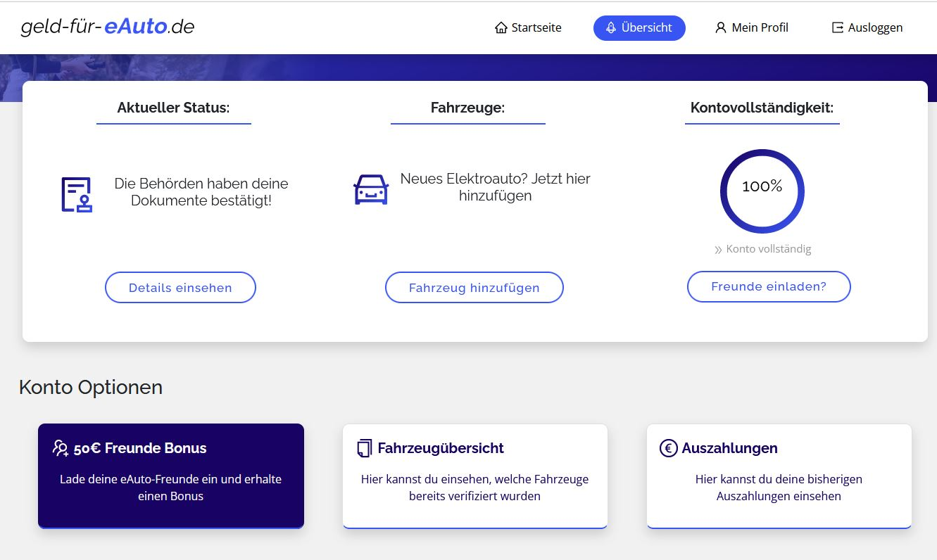Click the electric car icon
937x560 pixels.
click(x=371, y=189)
